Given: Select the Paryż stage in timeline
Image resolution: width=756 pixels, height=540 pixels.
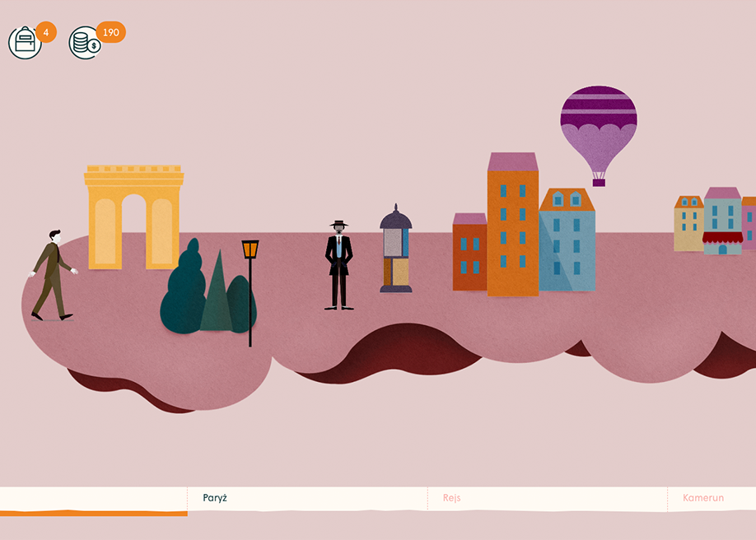Looking at the screenshot, I should click(215, 498).
